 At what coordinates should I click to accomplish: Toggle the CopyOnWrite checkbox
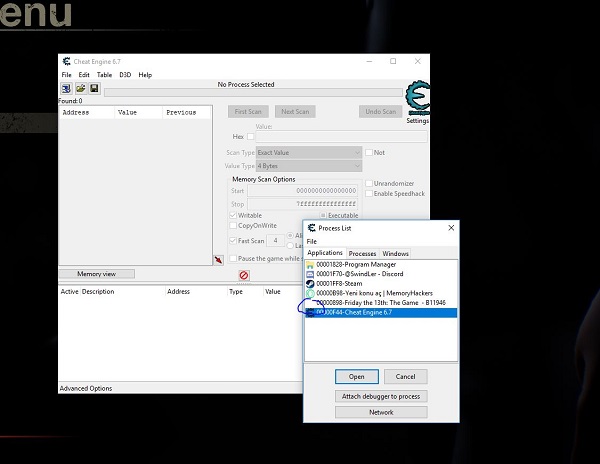point(233,226)
